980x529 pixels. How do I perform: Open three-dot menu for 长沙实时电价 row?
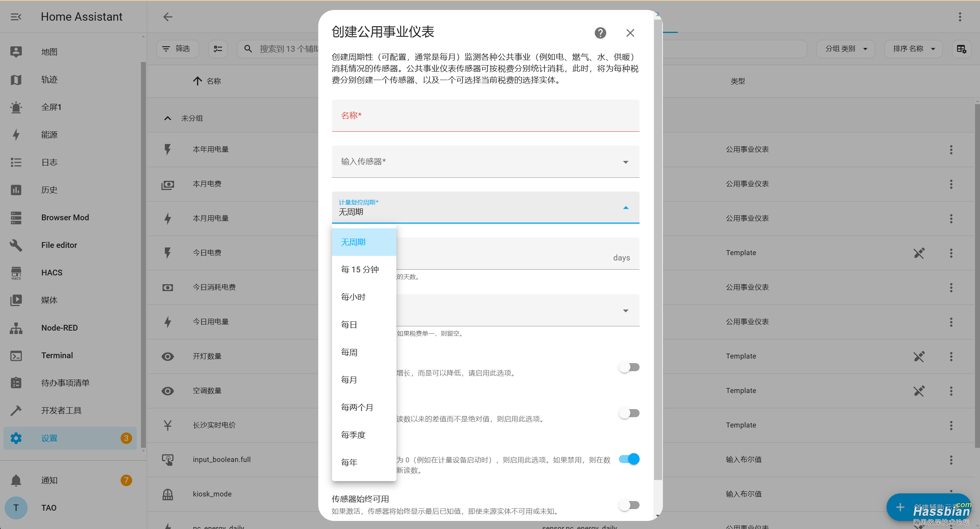[x=951, y=425]
